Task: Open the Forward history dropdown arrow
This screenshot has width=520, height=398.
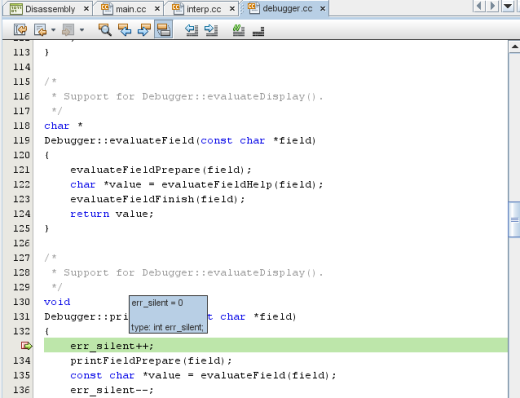Action: tap(82, 30)
